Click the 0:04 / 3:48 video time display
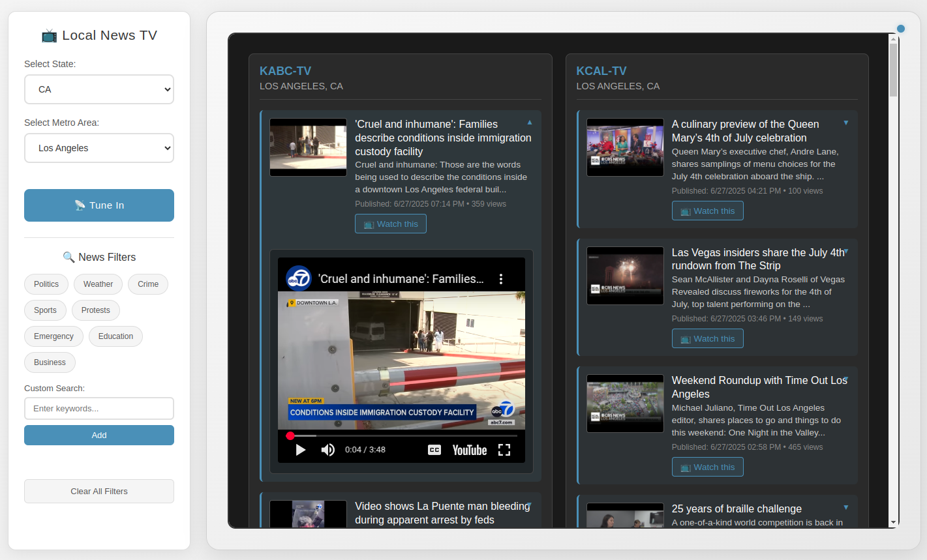927x560 pixels. [365, 450]
